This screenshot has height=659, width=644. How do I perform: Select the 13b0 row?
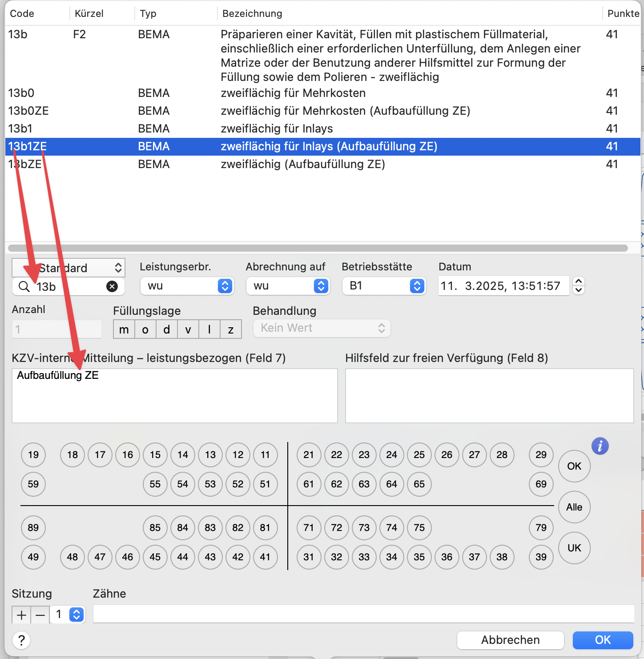pos(322,93)
